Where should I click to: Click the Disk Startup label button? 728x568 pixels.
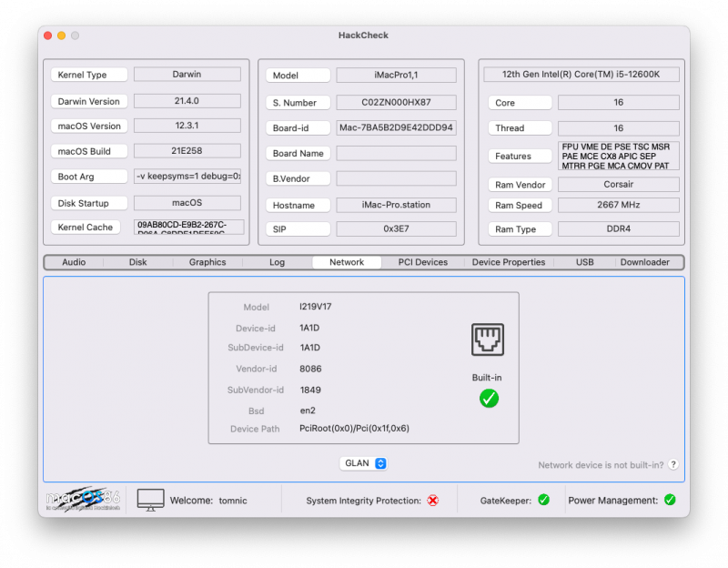coord(89,203)
